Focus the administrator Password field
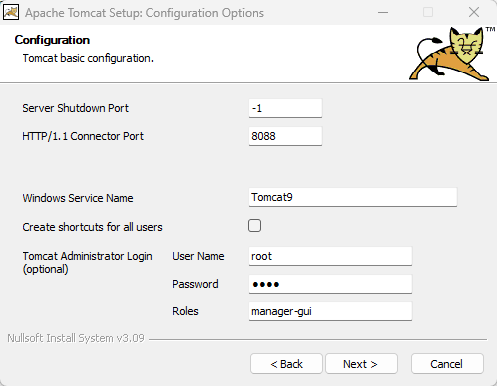 330,284
